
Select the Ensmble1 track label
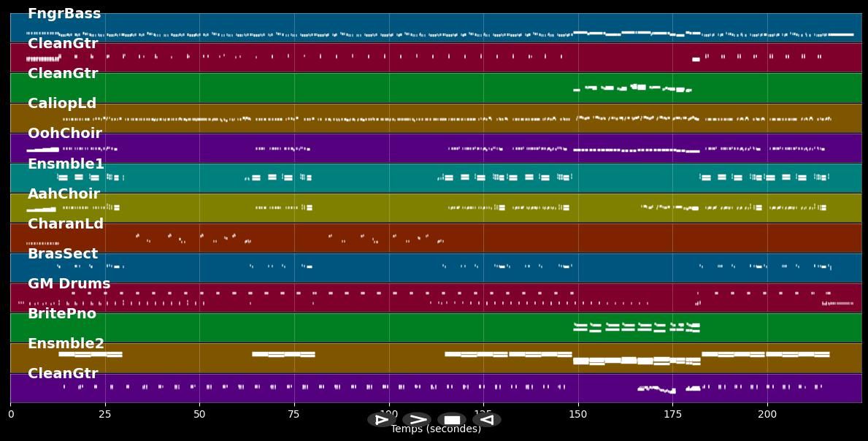coord(66,164)
